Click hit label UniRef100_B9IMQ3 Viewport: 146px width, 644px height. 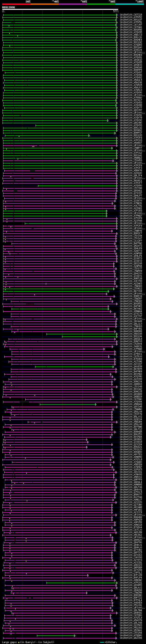[x=131, y=374]
